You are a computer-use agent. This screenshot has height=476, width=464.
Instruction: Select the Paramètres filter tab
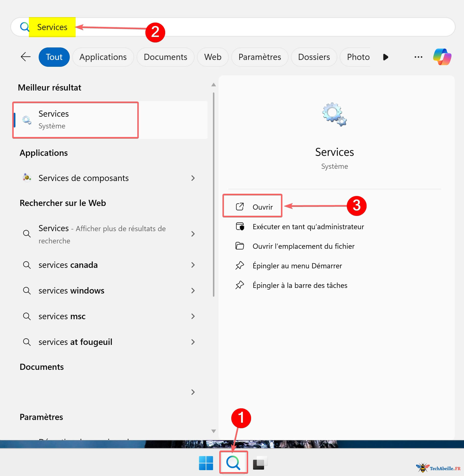[260, 57]
